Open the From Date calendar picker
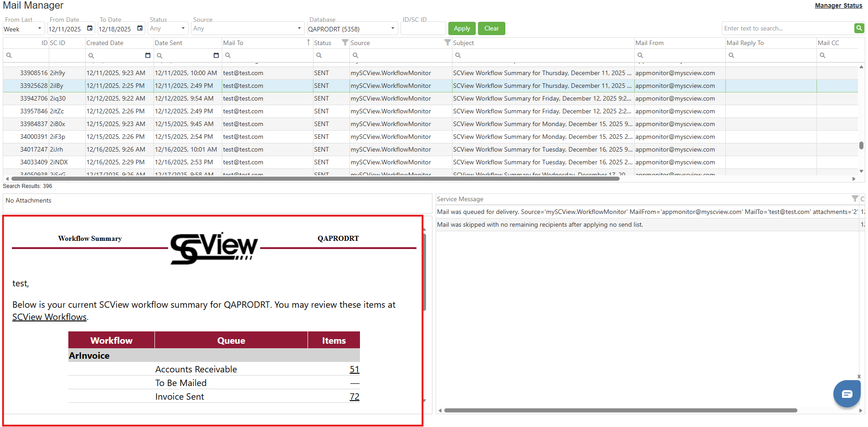This screenshot has height=427, width=868. pos(90,28)
